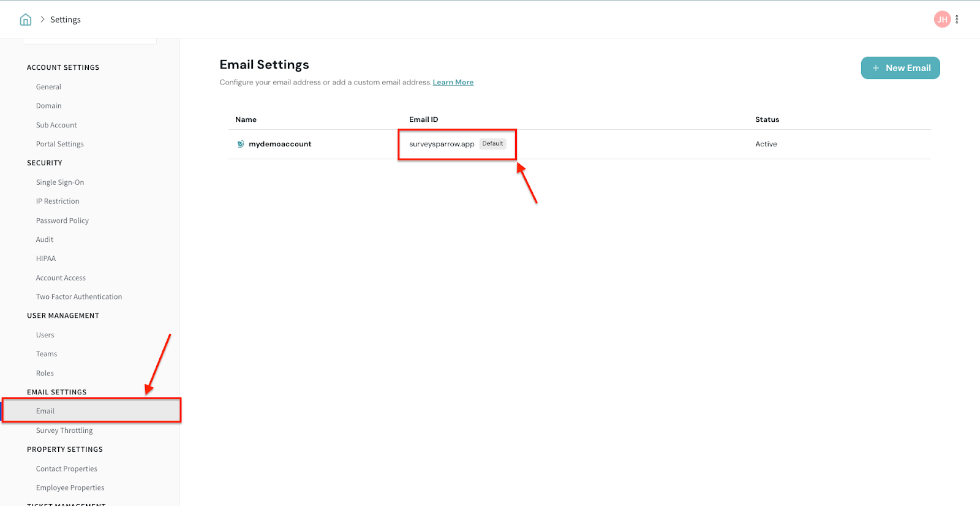This screenshot has height=507, width=980.
Task: Click the mydemoaccount sparrow logo icon
Action: tap(241, 144)
